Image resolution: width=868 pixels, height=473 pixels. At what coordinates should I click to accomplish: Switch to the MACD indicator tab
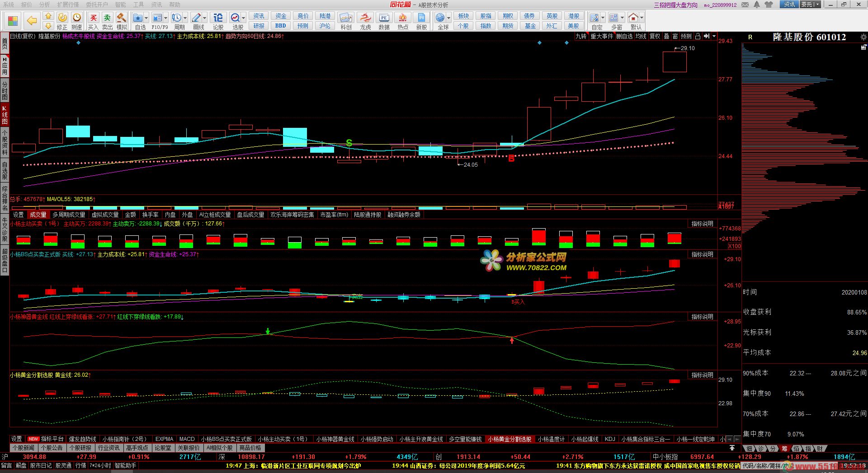187,439
